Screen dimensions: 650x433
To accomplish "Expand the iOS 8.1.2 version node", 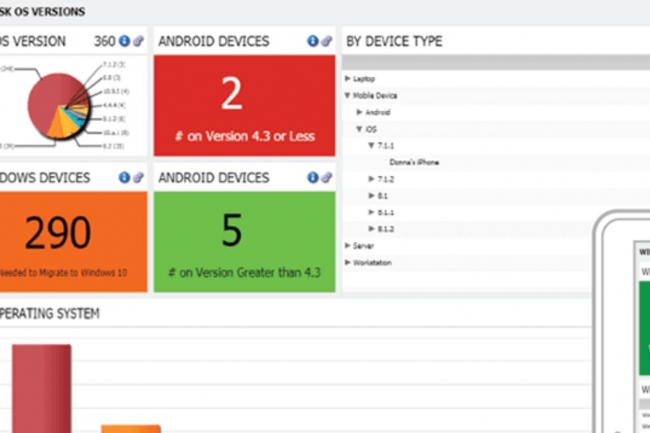I will (x=371, y=228).
